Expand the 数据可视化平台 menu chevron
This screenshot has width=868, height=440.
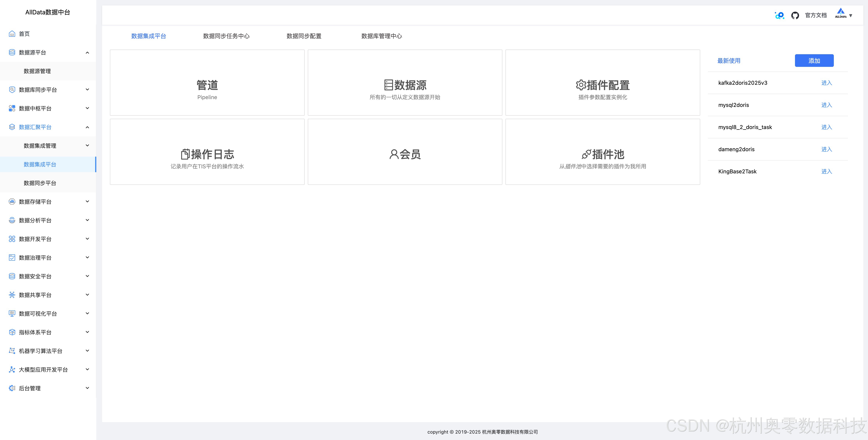tap(87, 313)
